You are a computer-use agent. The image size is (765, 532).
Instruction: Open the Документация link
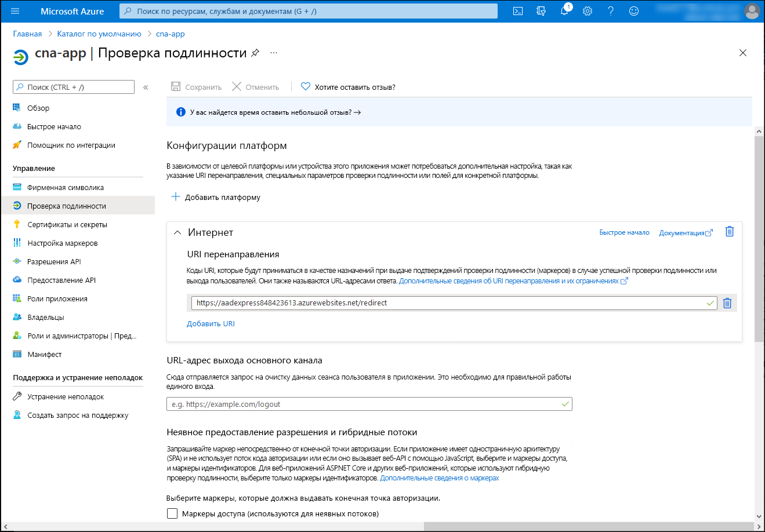(686, 232)
